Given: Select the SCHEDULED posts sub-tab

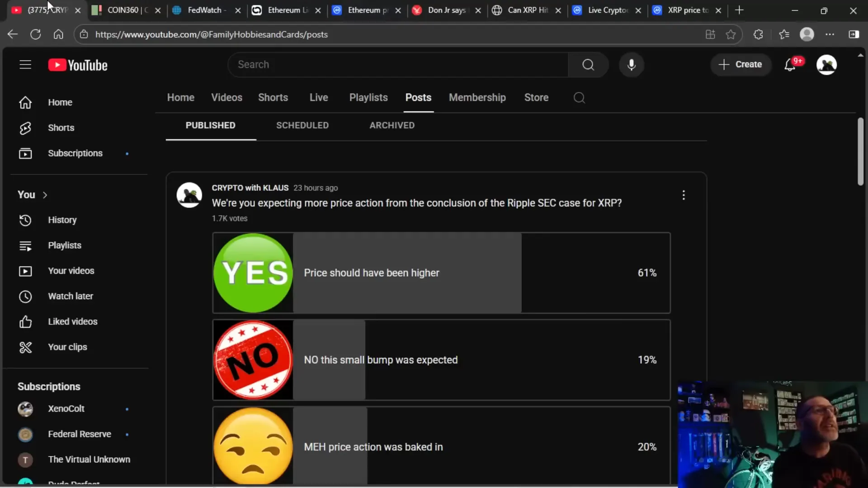Looking at the screenshot, I should coord(302,125).
